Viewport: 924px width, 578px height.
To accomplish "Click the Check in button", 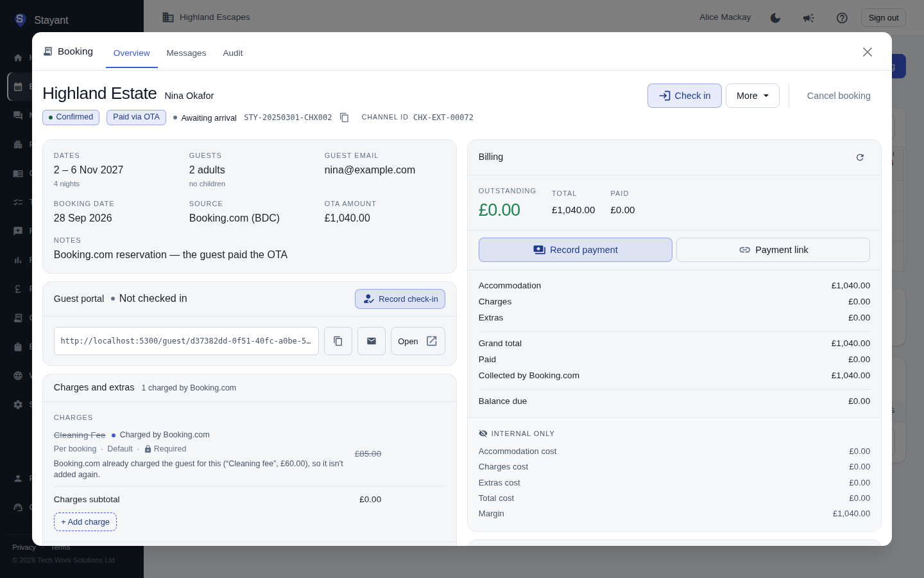I will [685, 96].
